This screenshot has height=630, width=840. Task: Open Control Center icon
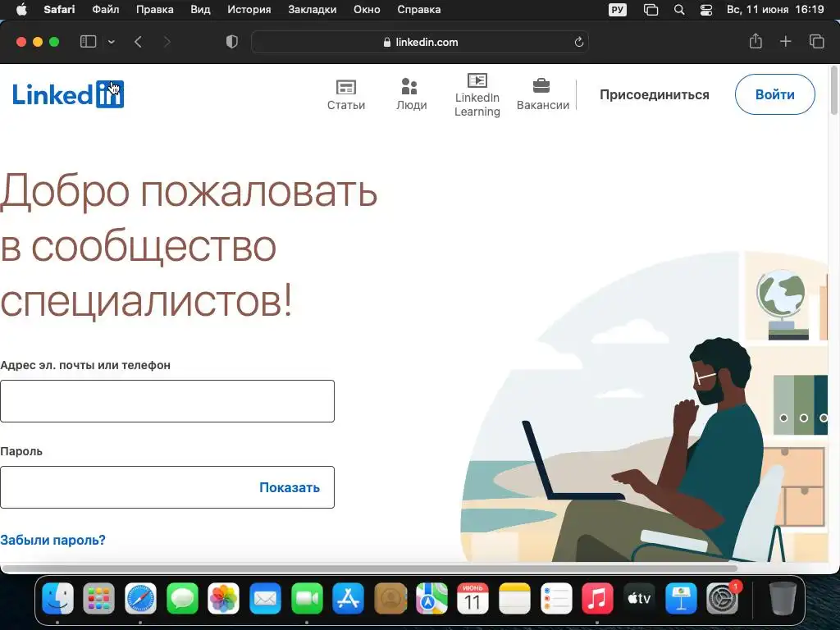point(706,10)
